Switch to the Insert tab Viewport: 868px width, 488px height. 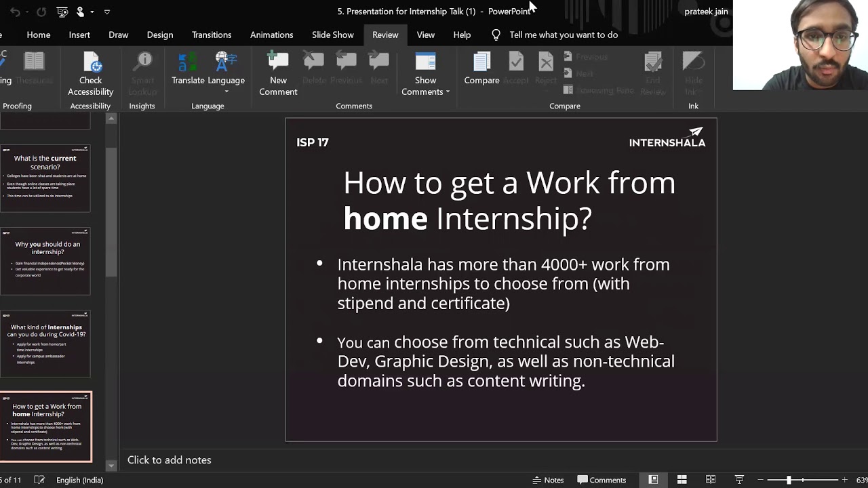point(79,35)
